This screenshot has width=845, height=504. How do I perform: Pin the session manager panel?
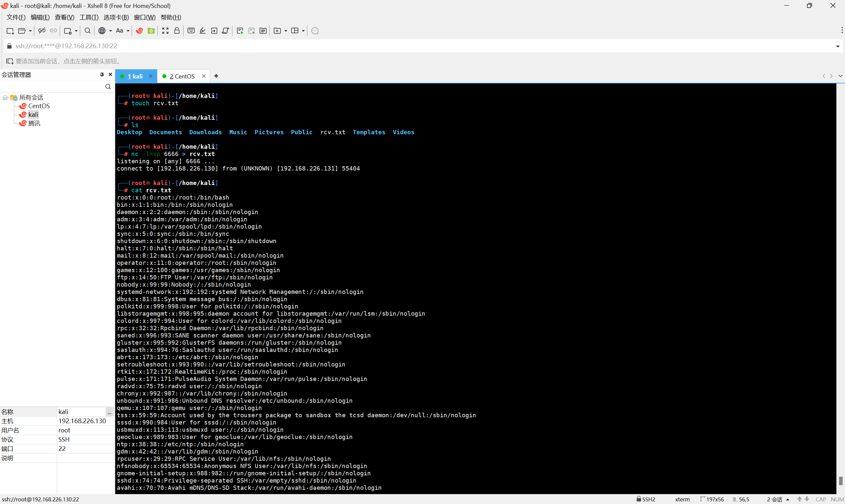click(102, 75)
